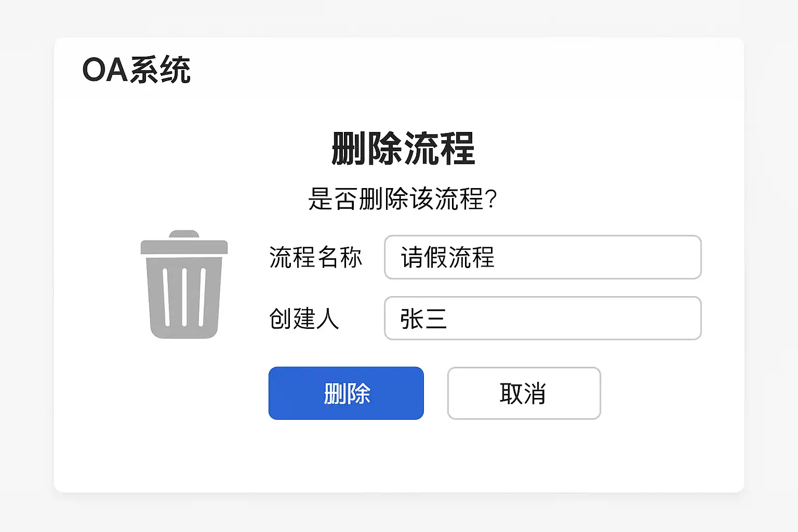Click the 张三 text in the field
798x532 pixels.
tap(423, 318)
